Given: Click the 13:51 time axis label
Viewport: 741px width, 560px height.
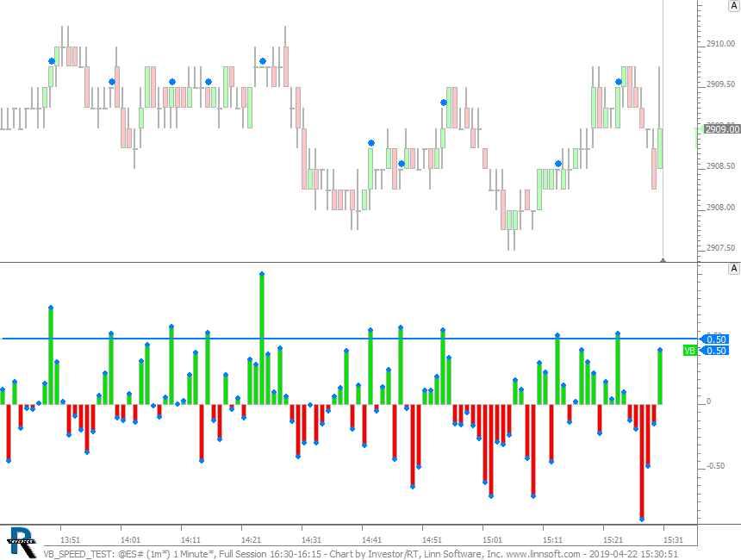Looking at the screenshot, I should [x=71, y=540].
